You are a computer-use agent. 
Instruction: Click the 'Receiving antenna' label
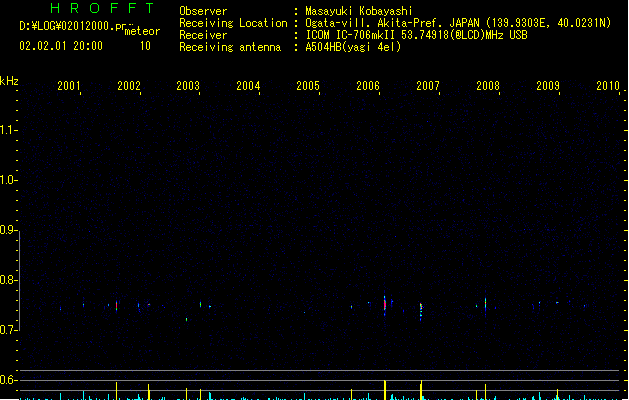click(x=230, y=47)
